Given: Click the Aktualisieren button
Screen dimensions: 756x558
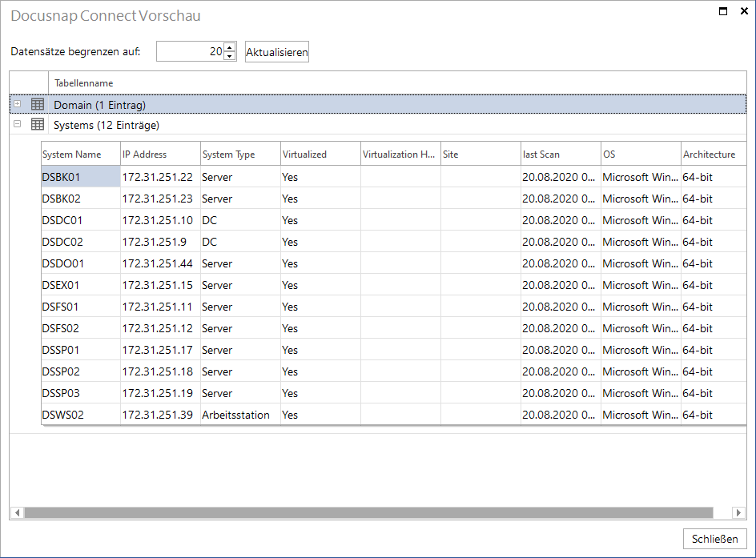Looking at the screenshot, I should tap(277, 52).
